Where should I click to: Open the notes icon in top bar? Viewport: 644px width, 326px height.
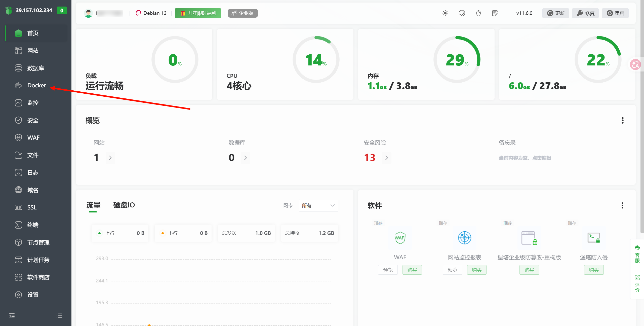495,13
